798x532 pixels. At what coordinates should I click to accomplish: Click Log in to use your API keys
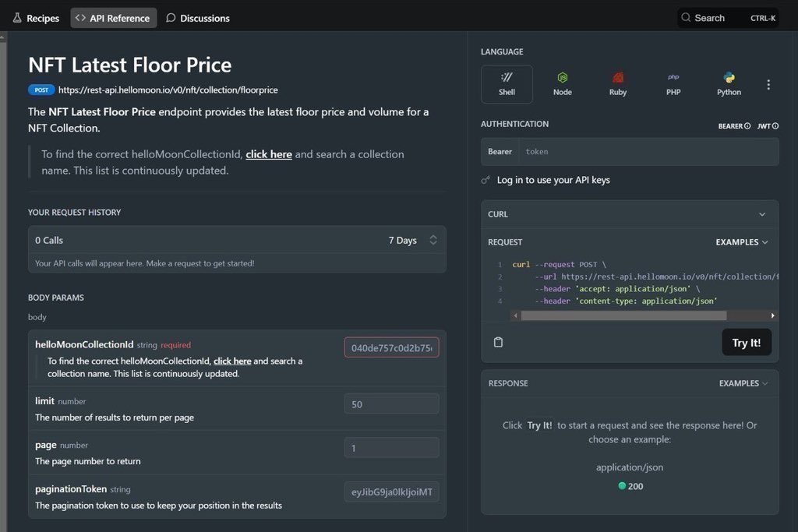[553, 180]
